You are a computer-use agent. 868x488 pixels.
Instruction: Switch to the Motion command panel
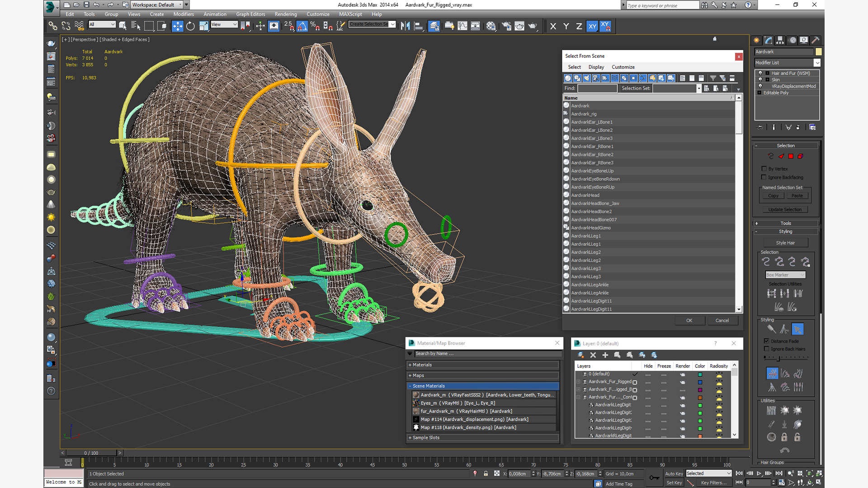click(x=793, y=40)
